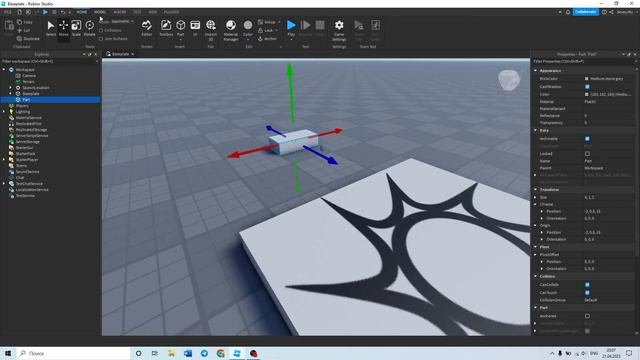Collapse the Transform property section
This screenshot has width=640, height=360.
(536, 189)
